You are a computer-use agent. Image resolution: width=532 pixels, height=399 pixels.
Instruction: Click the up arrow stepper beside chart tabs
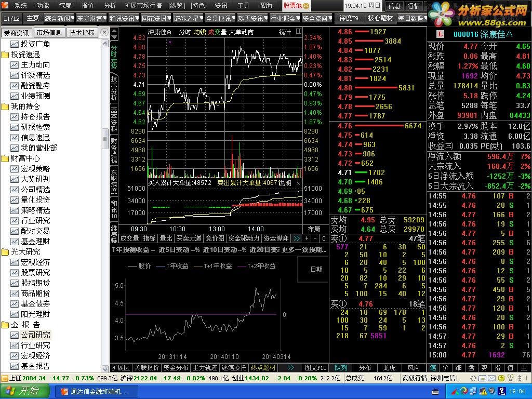click(114, 31)
